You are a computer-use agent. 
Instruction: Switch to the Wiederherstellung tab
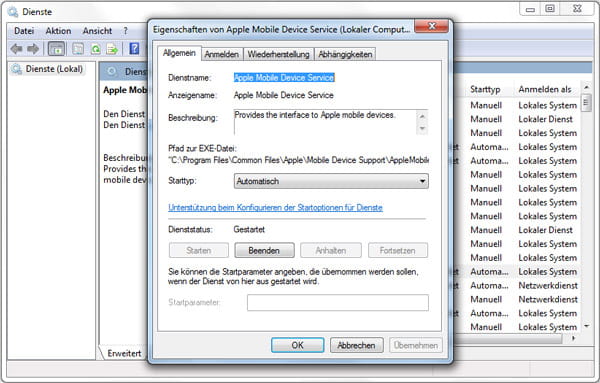coord(278,54)
